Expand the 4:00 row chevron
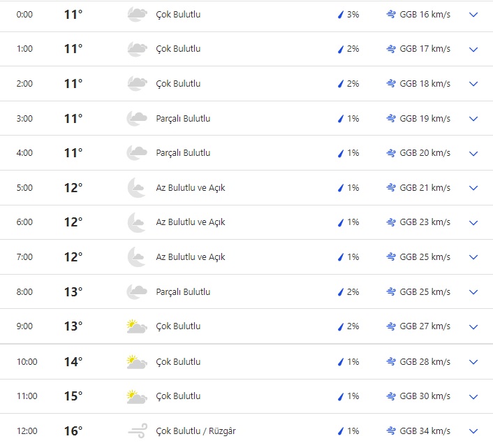 click(x=473, y=153)
